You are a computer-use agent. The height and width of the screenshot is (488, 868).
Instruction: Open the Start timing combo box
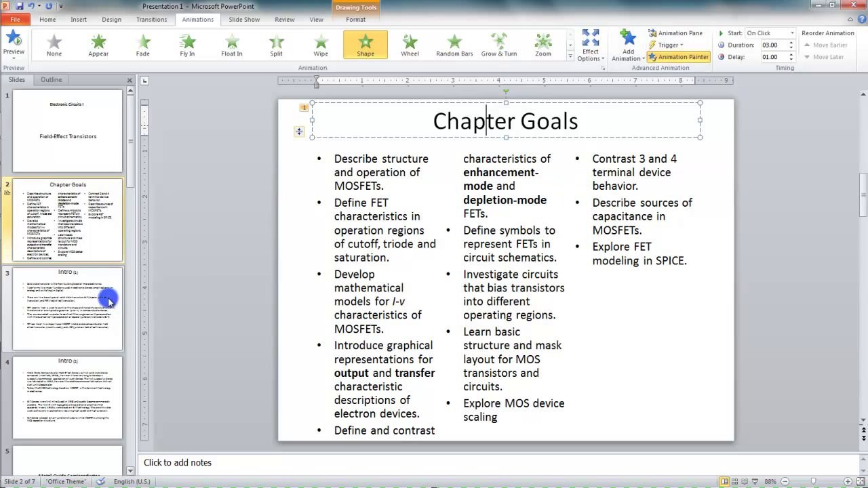point(770,33)
